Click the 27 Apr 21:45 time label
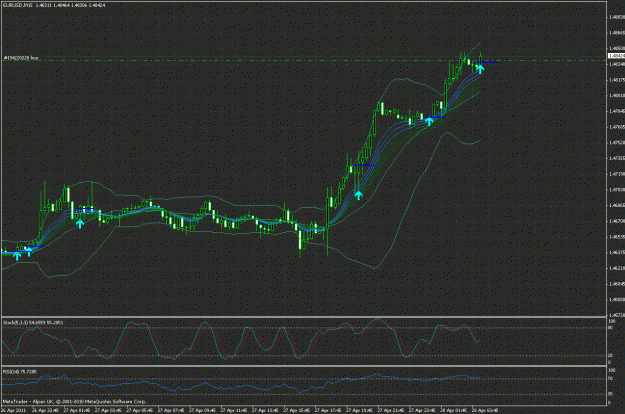This screenshot has width=625, height=414. pyautogui.click(x=391, y=410)
